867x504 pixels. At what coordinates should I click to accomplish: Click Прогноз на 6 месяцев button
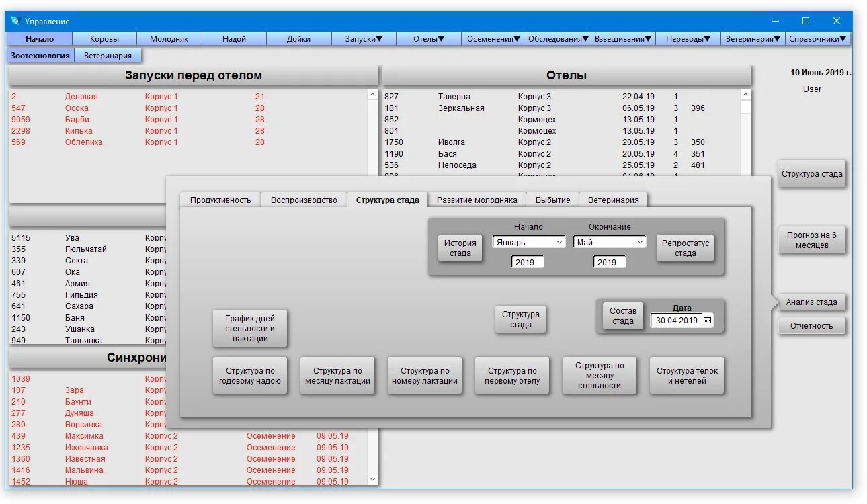tap(812, 240)
